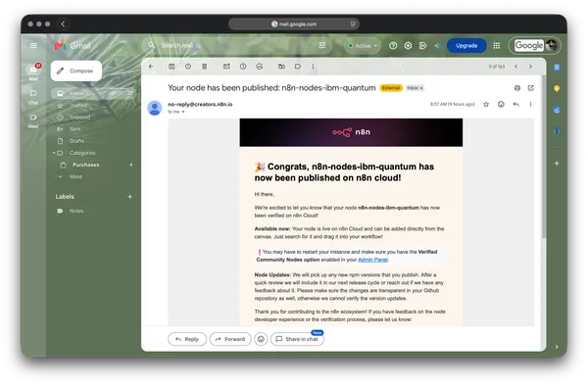Image resolution: width=588 pixels, height=385 pixels.
Task: Report this email as spam
Action: pos(188,67)
